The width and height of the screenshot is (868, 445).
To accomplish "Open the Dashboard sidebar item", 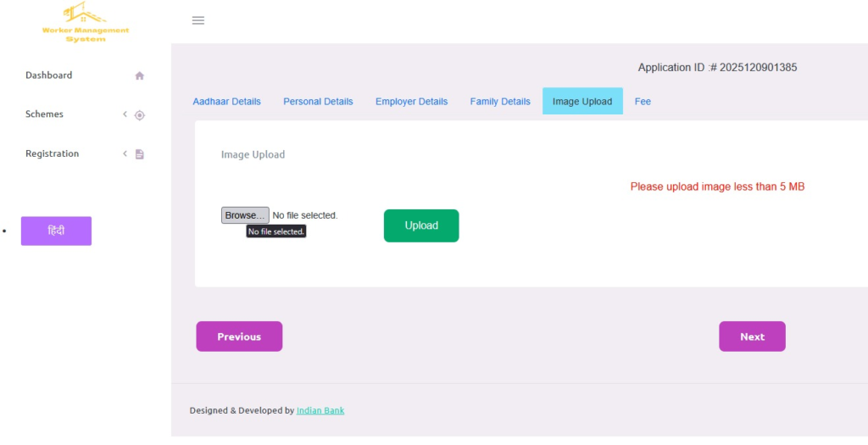I will pyautogui.click(x=49, y=75).
